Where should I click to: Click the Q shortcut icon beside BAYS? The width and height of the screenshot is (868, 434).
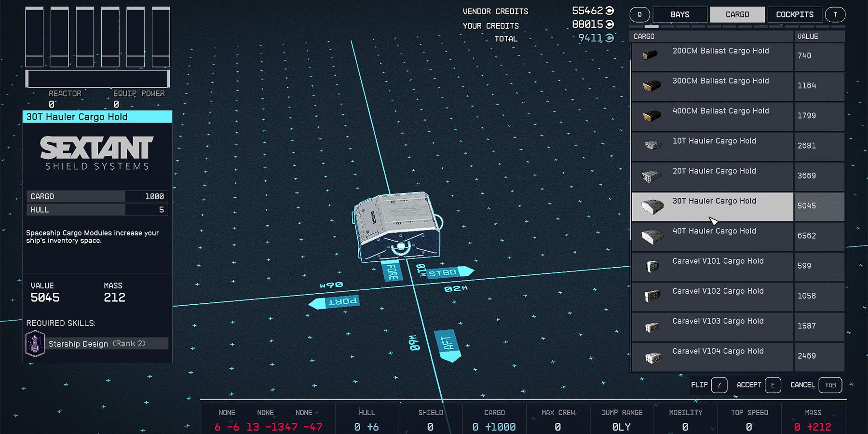coord(639,14)
